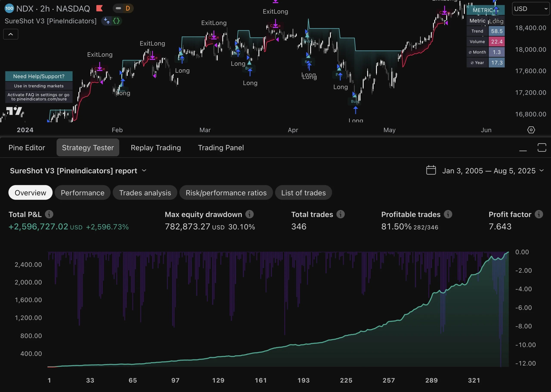This screenshot has height=392, width=551.
Task: Open chart settings via the gear icon
Action: pyautogui.click(x=531, y=130)
